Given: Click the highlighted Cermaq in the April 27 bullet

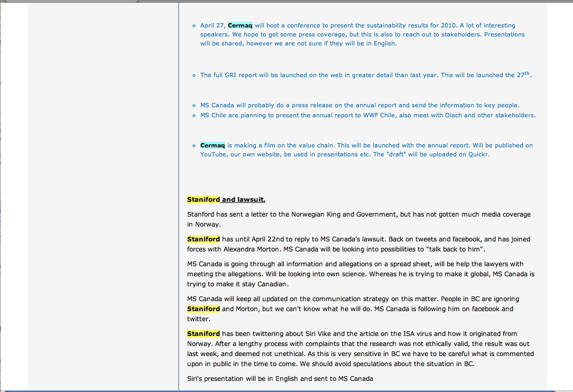Looking at the screenshot, I should (x=240, y=25).
